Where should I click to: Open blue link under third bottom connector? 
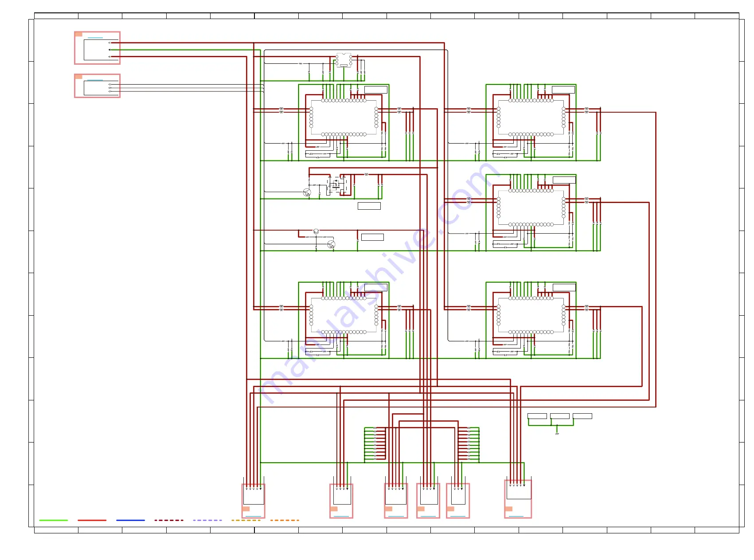tap(396, 516)
